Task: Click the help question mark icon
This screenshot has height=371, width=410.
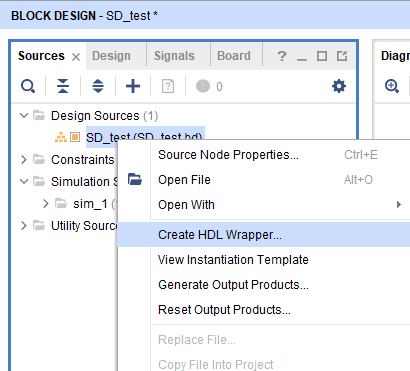Action: 282,56
